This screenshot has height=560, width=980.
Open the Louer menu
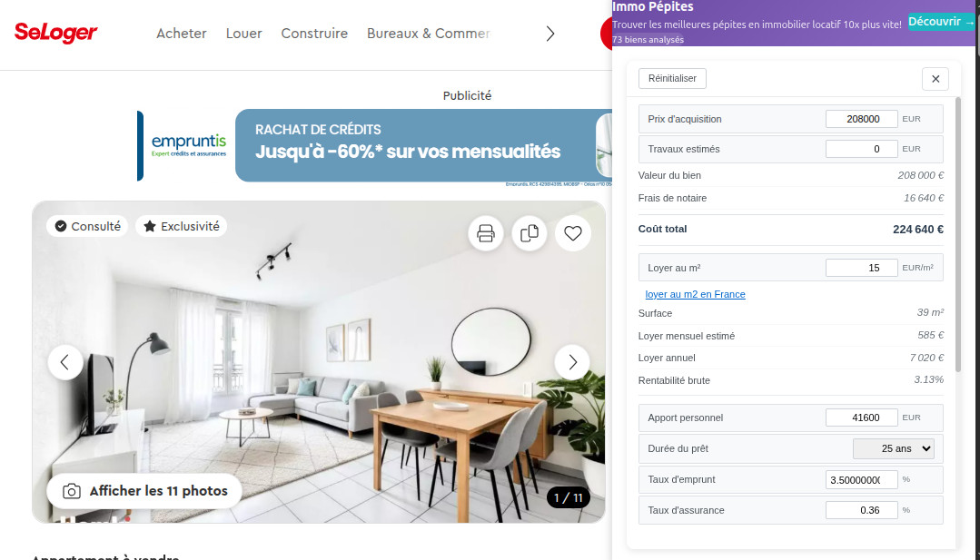pyautogui.click(x=243, y=34)
